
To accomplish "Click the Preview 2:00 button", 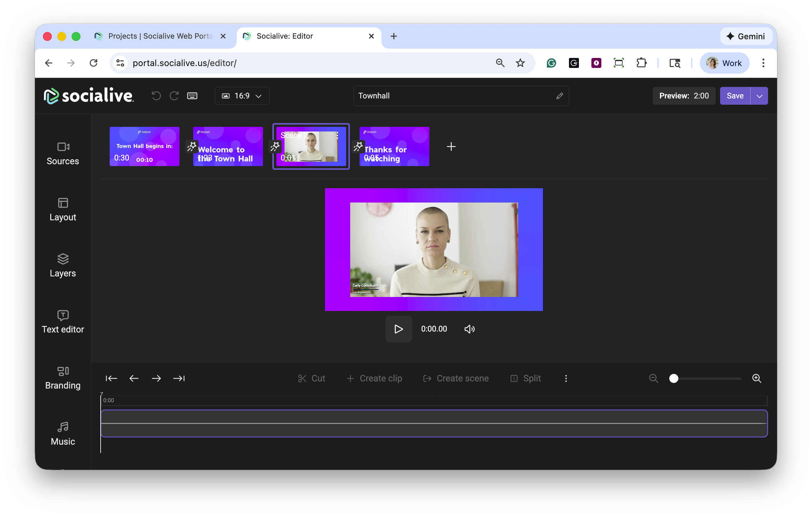I will click(684, 96).
